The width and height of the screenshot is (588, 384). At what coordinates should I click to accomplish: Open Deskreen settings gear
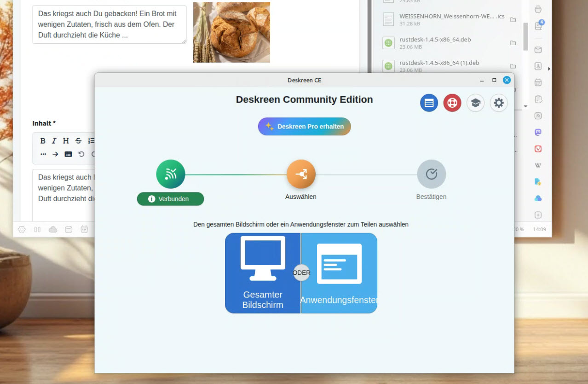499,103
